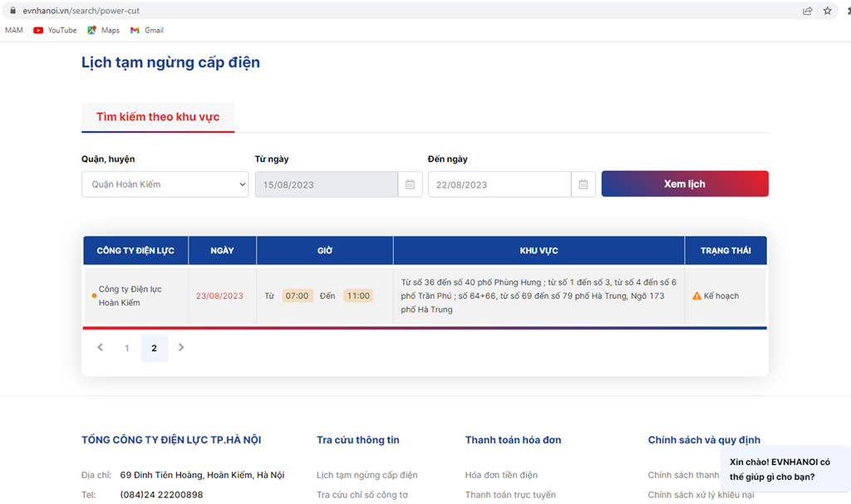Click the start time 07:00 badge
The height and width of the screenshot is (504, 851).
tap(298, 296)
